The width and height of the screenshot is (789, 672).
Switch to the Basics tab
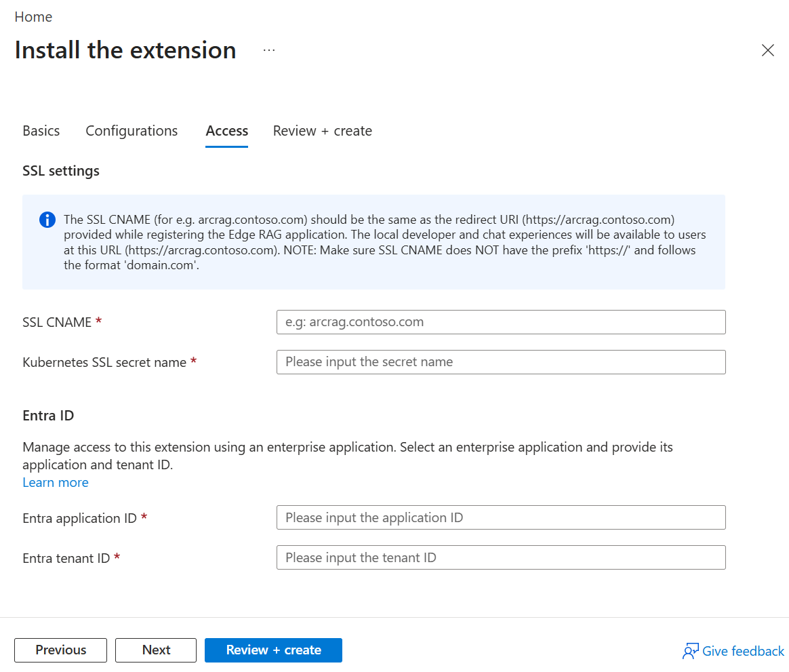[x=41, y=131]
